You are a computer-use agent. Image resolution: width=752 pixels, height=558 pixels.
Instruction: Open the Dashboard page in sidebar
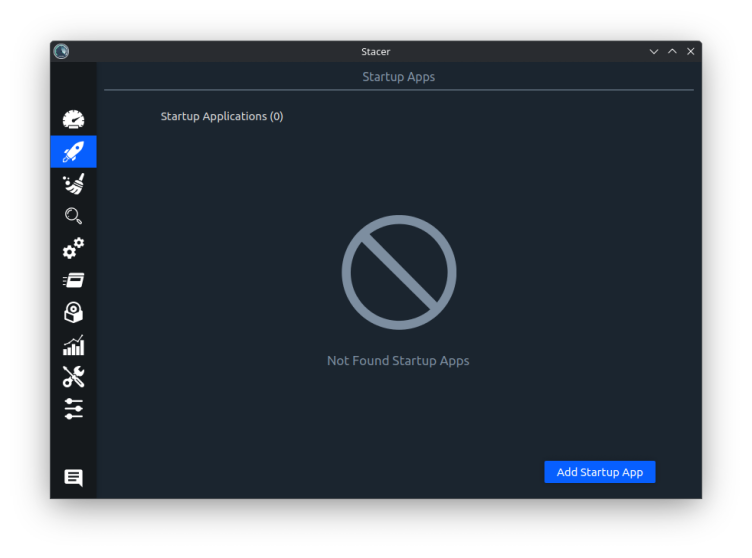(x=73, y=120)
